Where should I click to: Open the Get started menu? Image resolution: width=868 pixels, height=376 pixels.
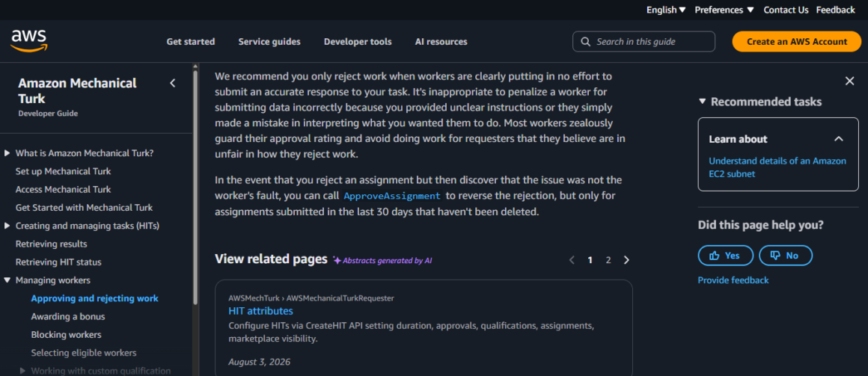click(x=190, y=41)
